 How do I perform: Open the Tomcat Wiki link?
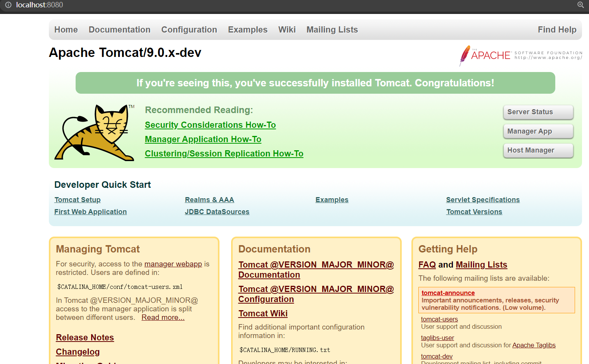click(x=263, y=314)
